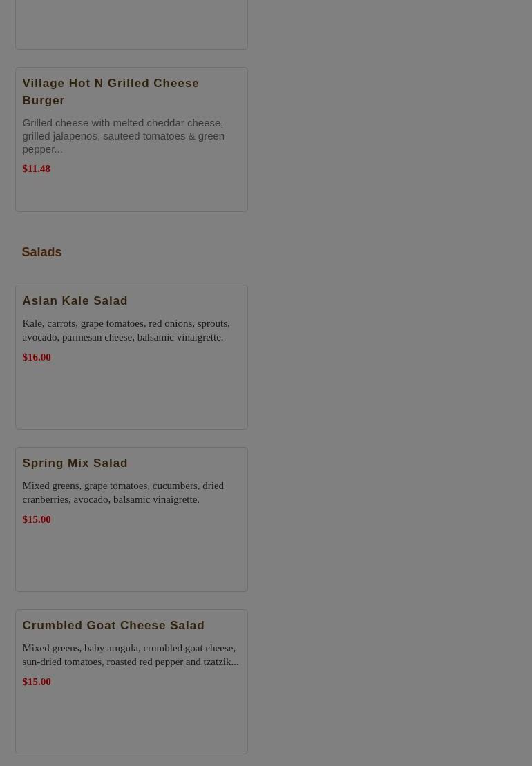Click the word Burger in the item title
Viewport: 532px width, 766px height.
point(44,100)
